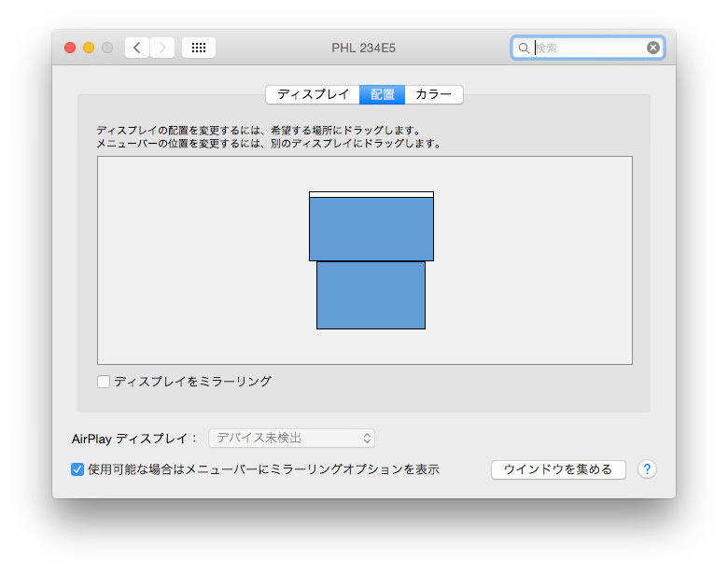Click the white menu bar strip
Screen dimensions: 728x573
[371, 194]
